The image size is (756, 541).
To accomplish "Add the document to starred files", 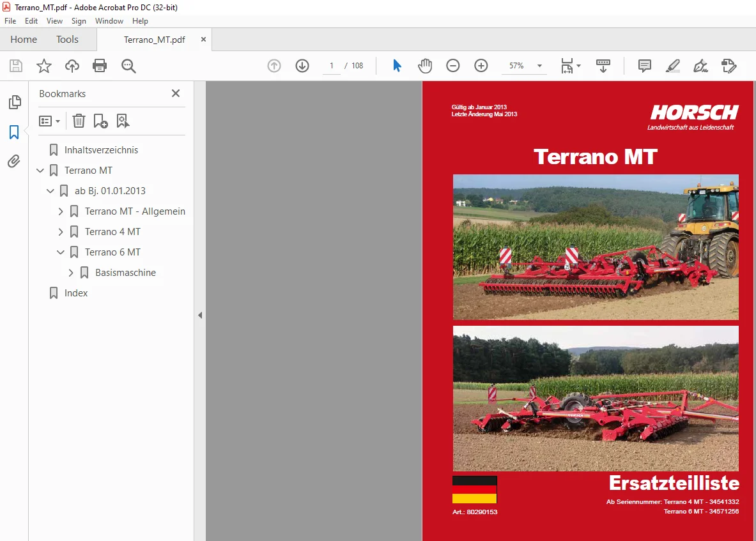I will coord(44,66).
